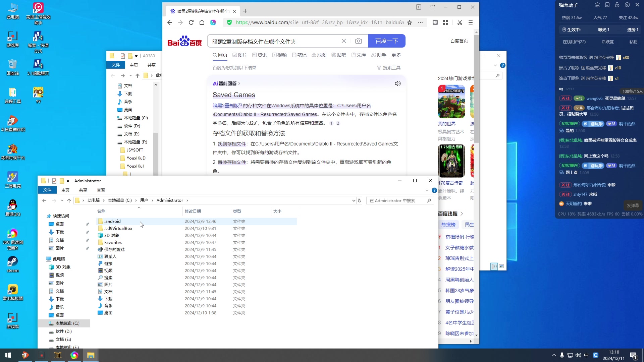
Task: Open quick access toolbar dropdown in Administrator window
Action: [68, 181]
